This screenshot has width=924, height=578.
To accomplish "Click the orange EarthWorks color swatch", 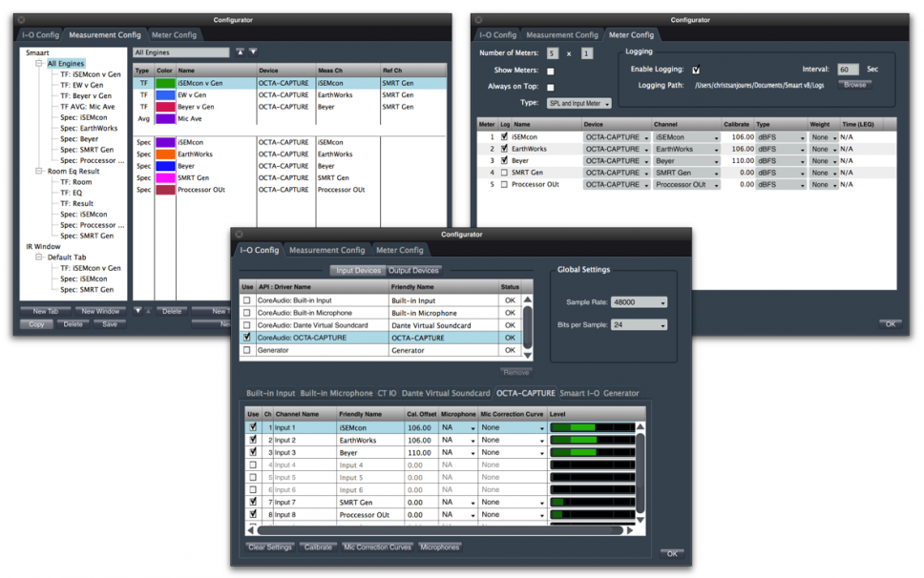I will point(165,155).
